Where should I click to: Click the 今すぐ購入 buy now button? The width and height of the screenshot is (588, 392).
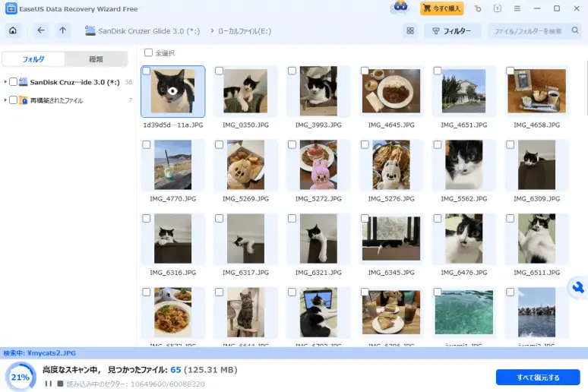click(441, 8)
